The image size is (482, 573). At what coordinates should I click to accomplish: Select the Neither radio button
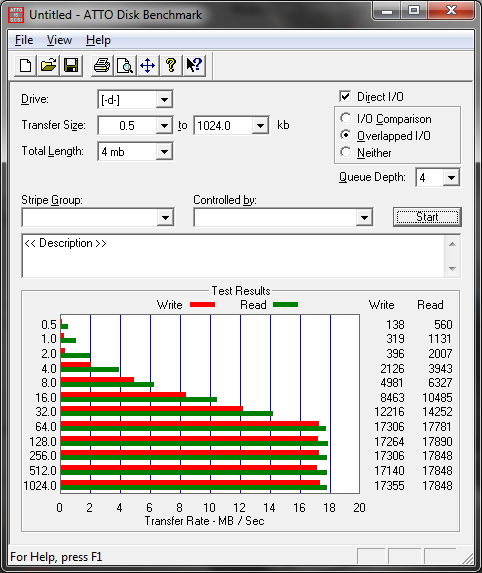(345, 152)
